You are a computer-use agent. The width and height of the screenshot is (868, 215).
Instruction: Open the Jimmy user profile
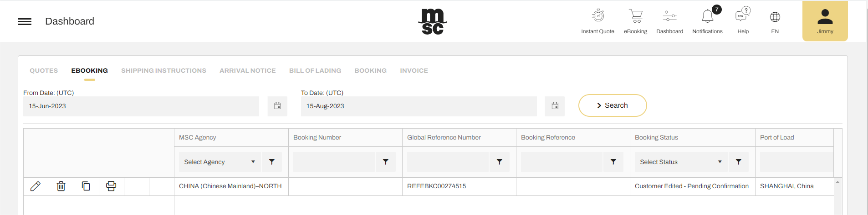825,21
